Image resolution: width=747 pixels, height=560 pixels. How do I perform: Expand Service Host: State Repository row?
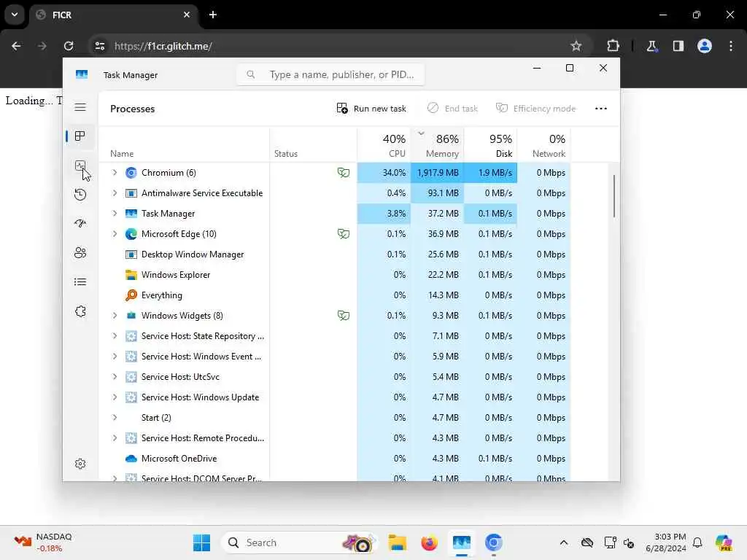click(115, 335)
